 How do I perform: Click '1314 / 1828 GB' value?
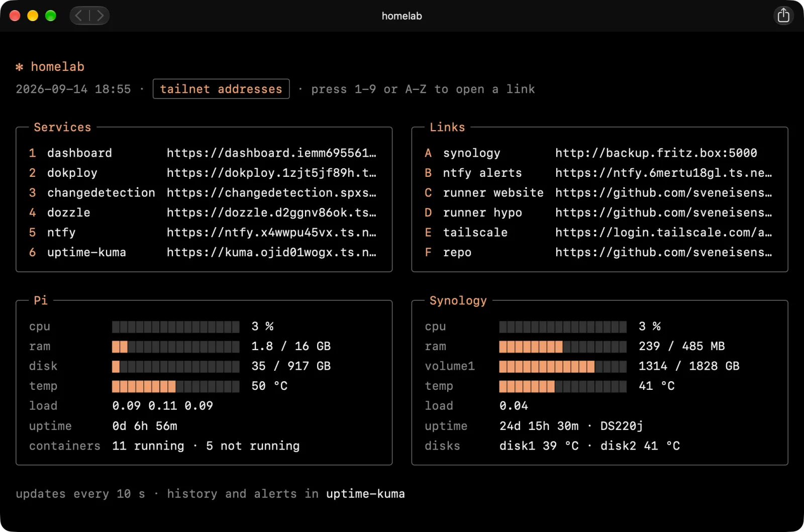point(689,366)
